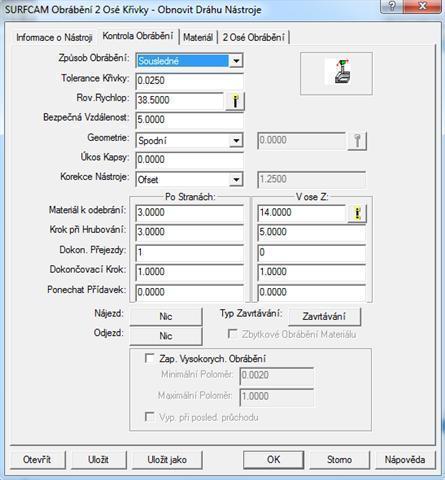Open Korekce Nástroje dropdown showing Ofset
The width and height of the screenshot is (445, 480).
236,180
